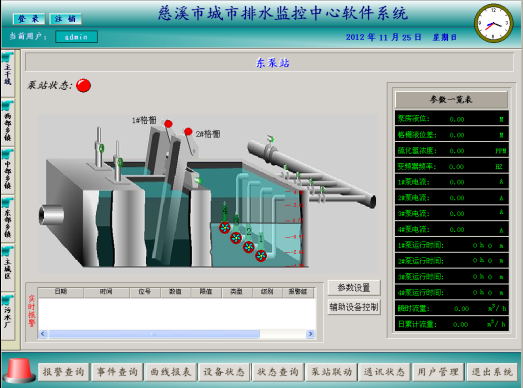Open 报警查询 alarm query
Screen dimensions: 523x388
point(63,372)
